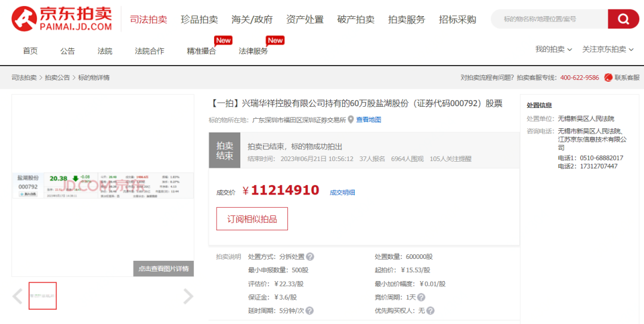
Task: Show previous image with left arrow
Action: [x=18, y=297]
